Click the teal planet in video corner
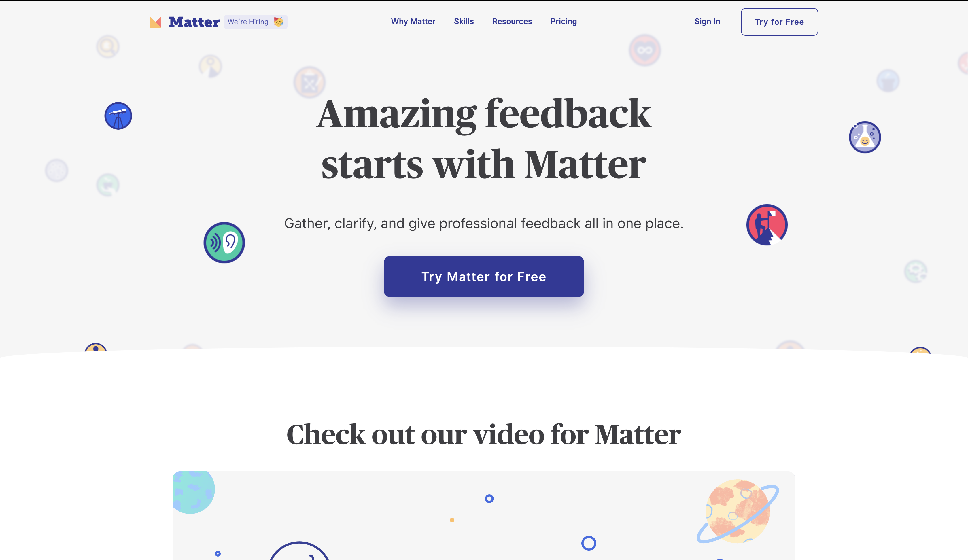The height and width of the screenshot is (560, 968). pos(193,492)
